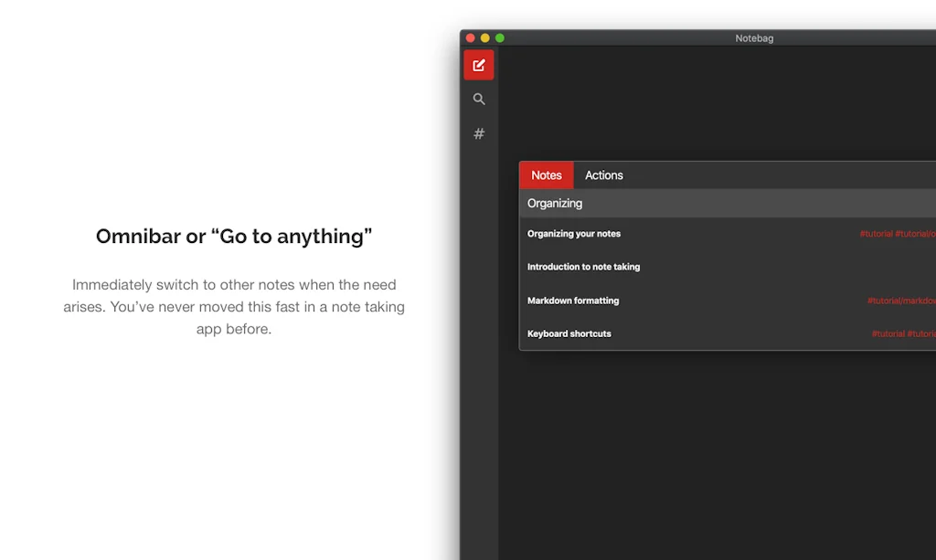Viewport: 936px width, 560px height.
Task: Open the Keyboard shortcuts note
Action: click(569, 333)
